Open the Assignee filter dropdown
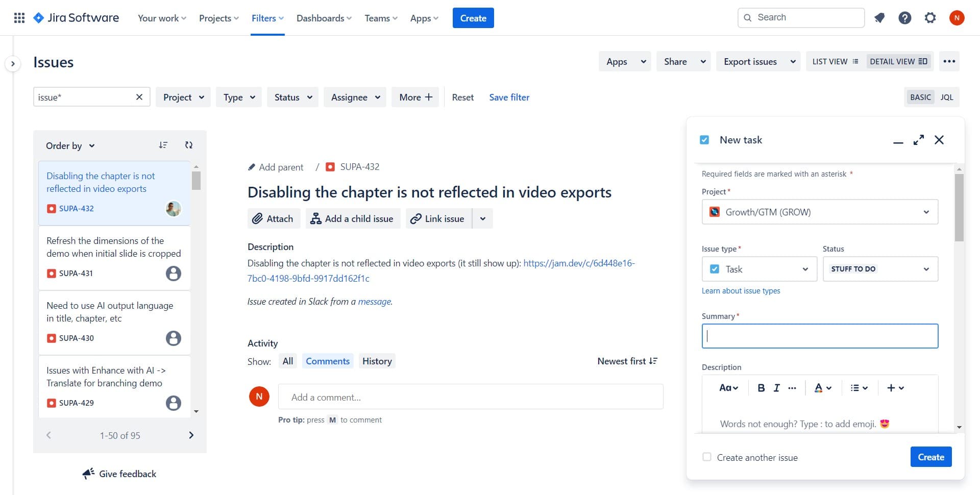 355,97
